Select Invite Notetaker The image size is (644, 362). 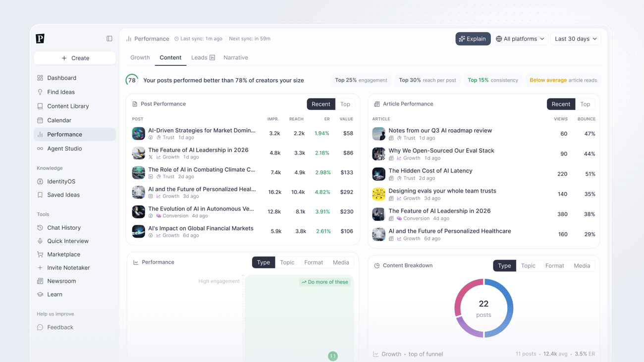[x=75, y=268]
